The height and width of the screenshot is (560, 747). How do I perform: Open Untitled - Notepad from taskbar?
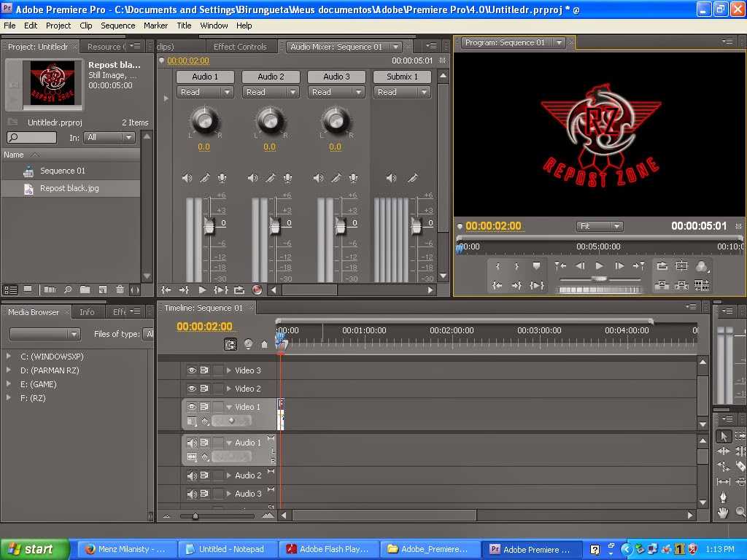tap(228, 549)
